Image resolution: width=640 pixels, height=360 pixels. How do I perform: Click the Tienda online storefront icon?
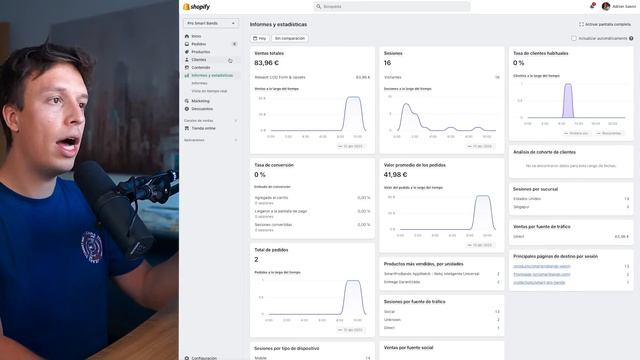(187, 128)
